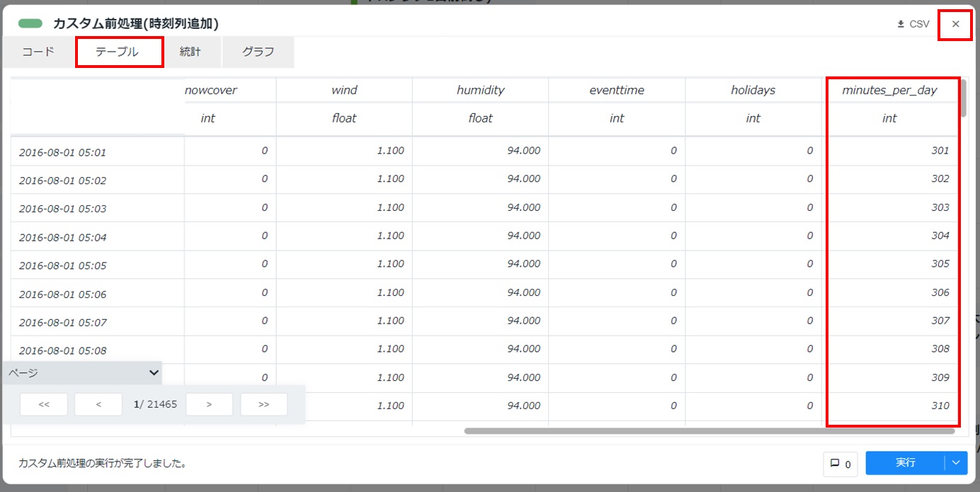
Task: Click minutes_per_day value 310
Action: (x=940, y=406)
